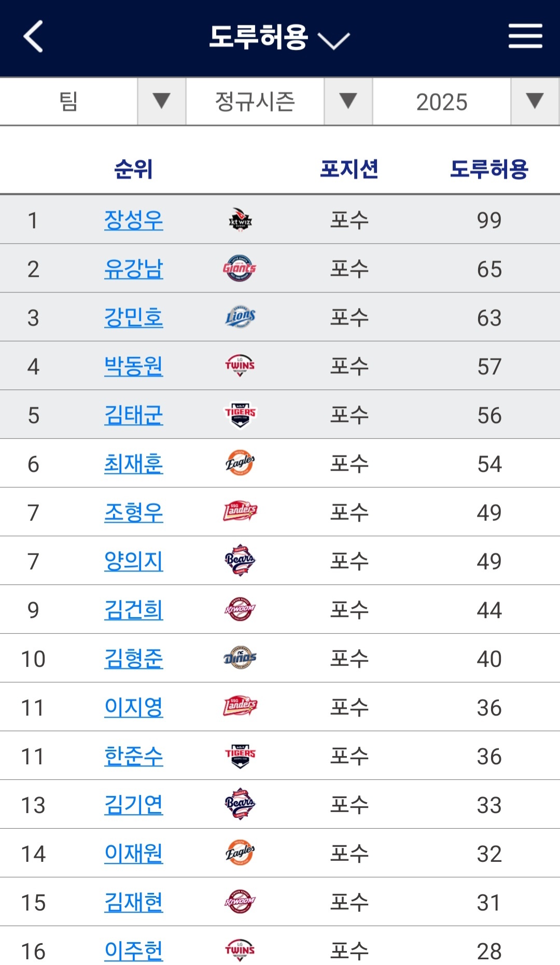This screenshot has height=965, width=560.
Task: Open the hamburger menu
Action: 525,36
